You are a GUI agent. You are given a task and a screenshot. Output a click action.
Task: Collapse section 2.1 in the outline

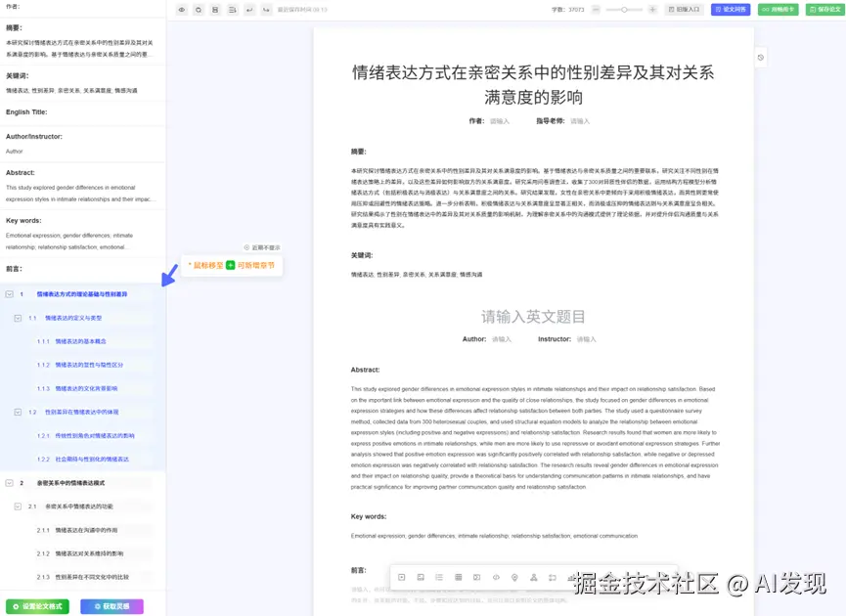[x=18, y=506]
